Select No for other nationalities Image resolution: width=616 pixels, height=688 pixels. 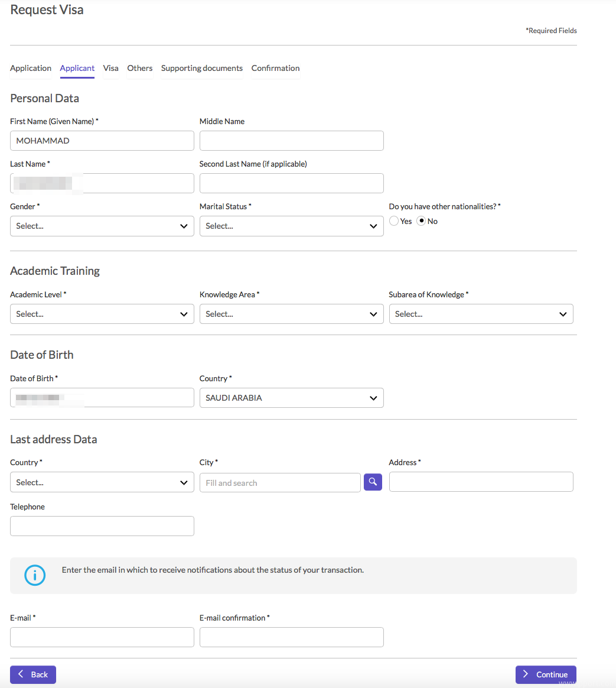[422, 221]
